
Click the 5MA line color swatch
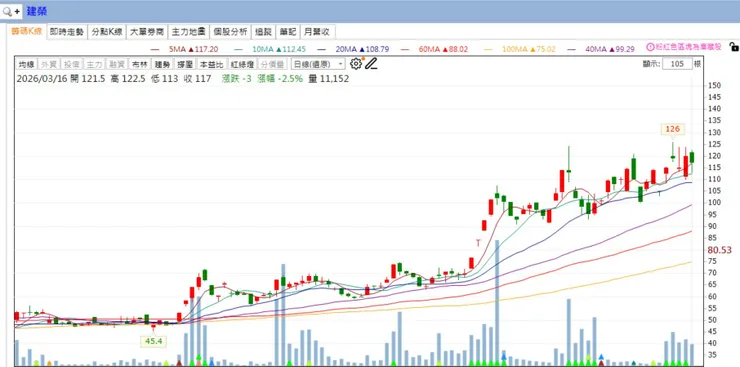coord(154,49)
